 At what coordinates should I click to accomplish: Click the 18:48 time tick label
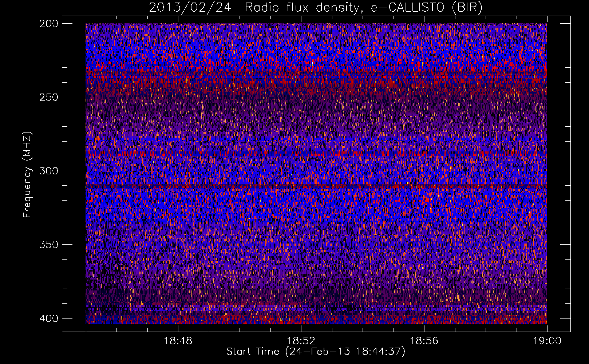[178, 341]
